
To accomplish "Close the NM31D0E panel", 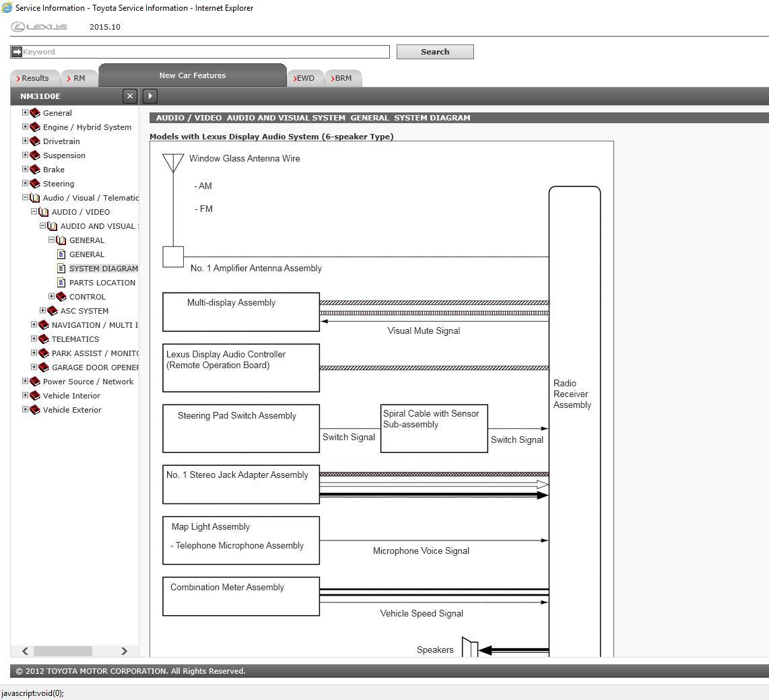I will [129, 96].
